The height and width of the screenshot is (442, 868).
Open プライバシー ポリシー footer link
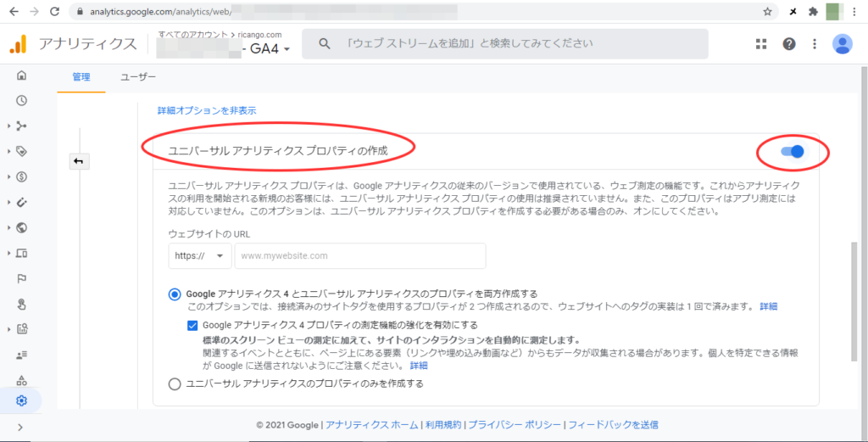pos(515,425)
